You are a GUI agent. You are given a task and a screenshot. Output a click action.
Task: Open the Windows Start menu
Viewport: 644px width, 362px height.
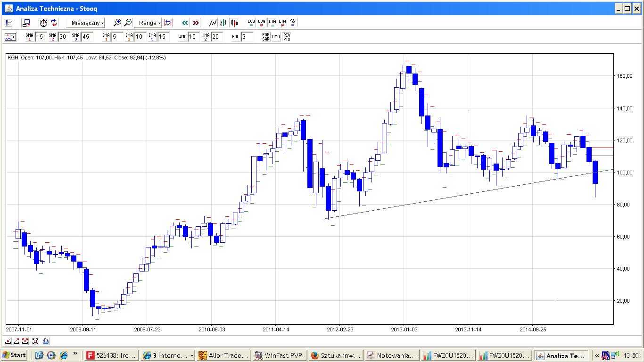click(14, 355)
